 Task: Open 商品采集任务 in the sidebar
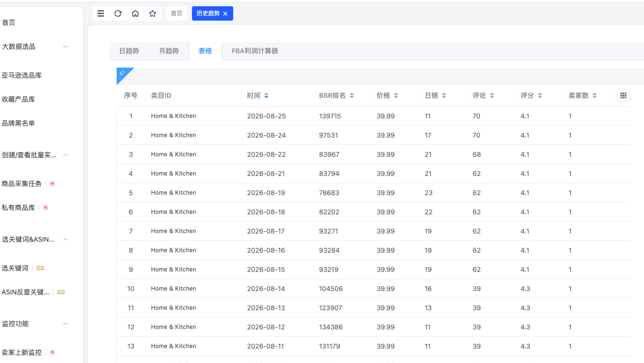tap(22, 184)
